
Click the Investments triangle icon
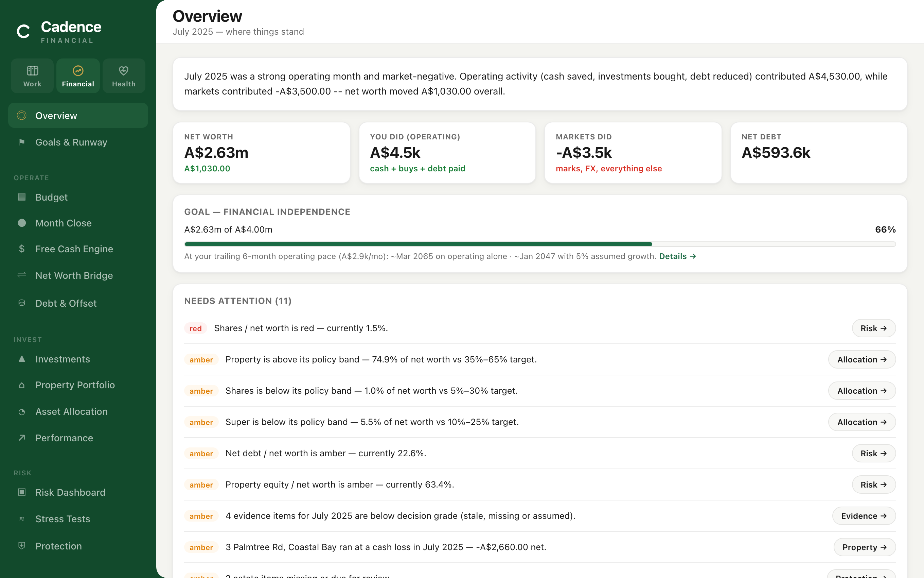22,359
